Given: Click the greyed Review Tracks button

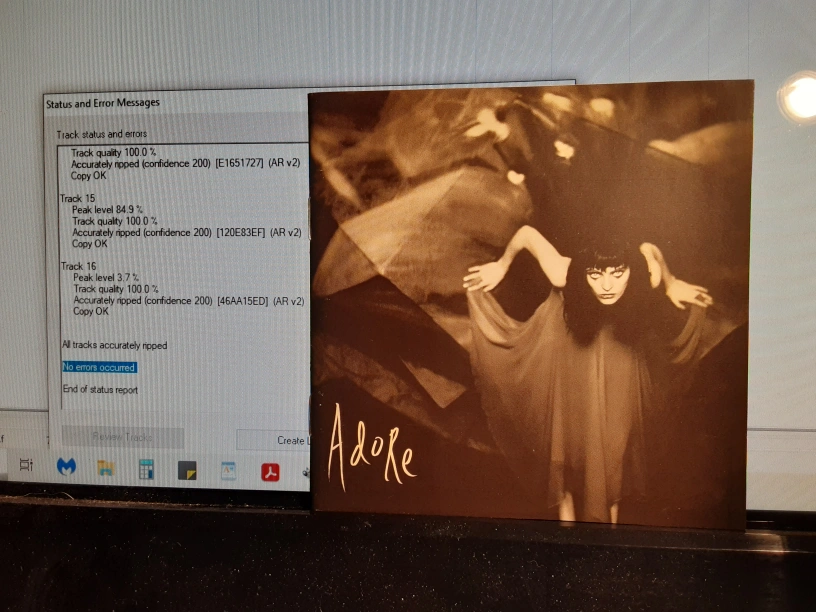Looking at the screenshot, I should coord(123,437).
